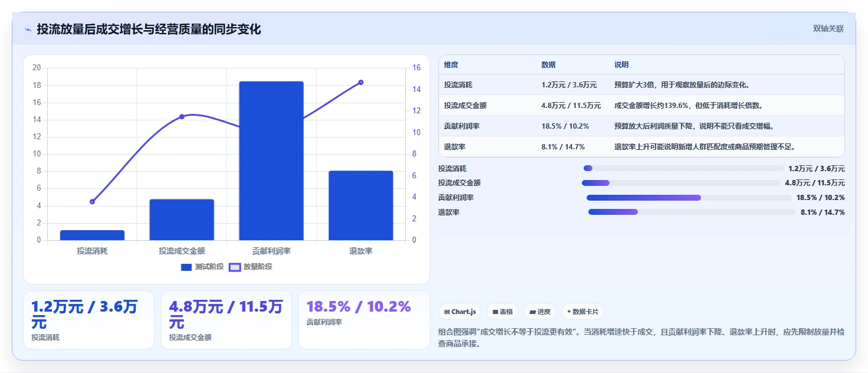Click the tall 贡献利润率 bar in the chart
Screen dimensions: 868x373
coord(271,161)
